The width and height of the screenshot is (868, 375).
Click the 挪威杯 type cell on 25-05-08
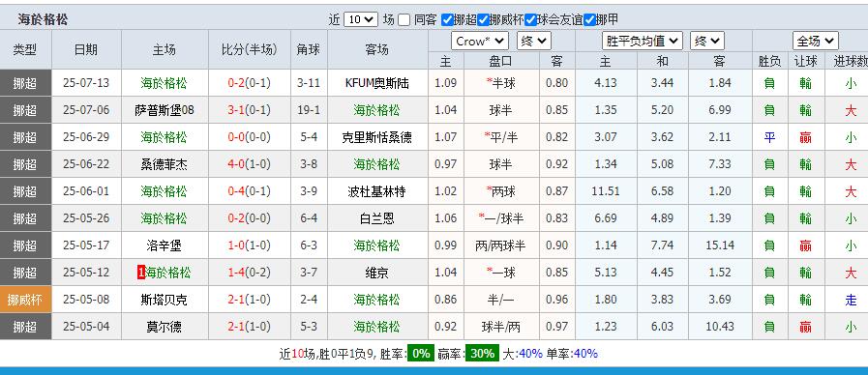(x=25, y=300)
